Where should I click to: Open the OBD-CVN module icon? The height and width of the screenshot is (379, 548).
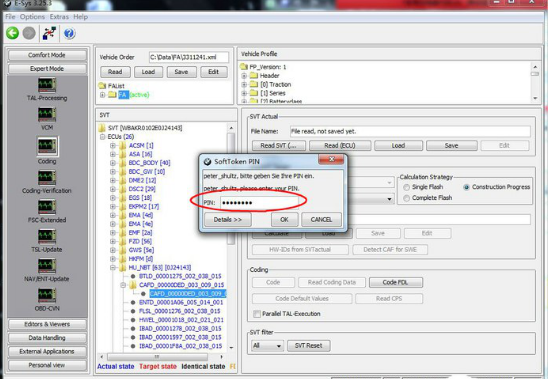click(x=47, y=295)
